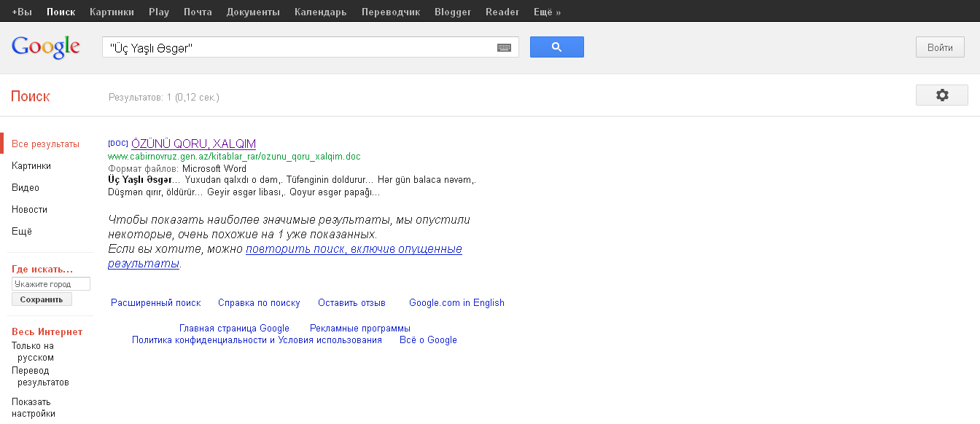This screenshot has height=424, width=980.
Task: Open Reader in the top bar
Action: 502,12
